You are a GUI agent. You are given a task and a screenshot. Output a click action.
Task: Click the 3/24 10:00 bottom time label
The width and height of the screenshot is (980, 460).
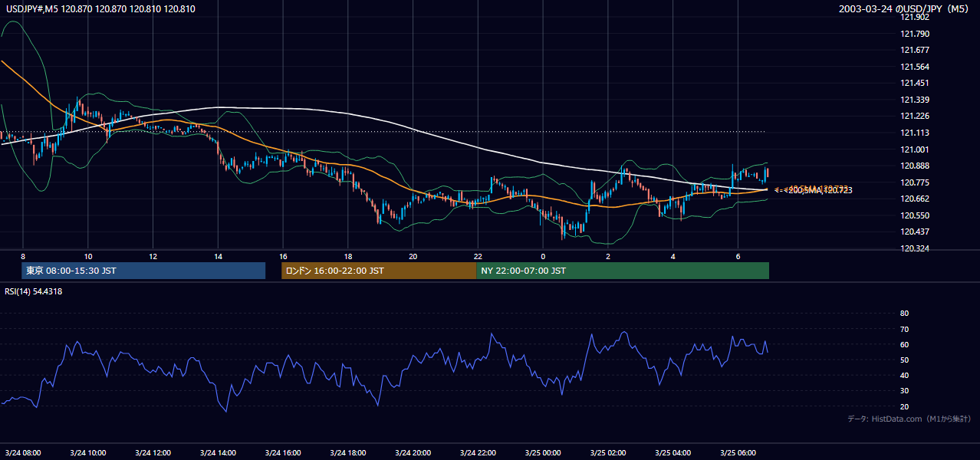click(x=88, y=452)
